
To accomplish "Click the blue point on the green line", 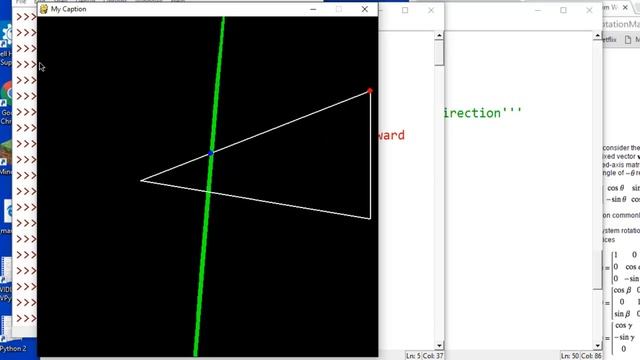I will click(211, 153).
